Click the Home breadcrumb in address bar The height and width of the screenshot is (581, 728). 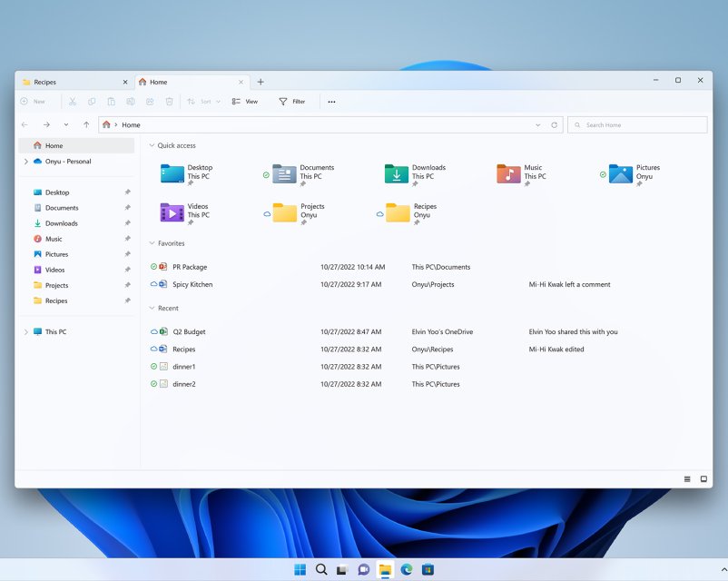tap(131, 125)
